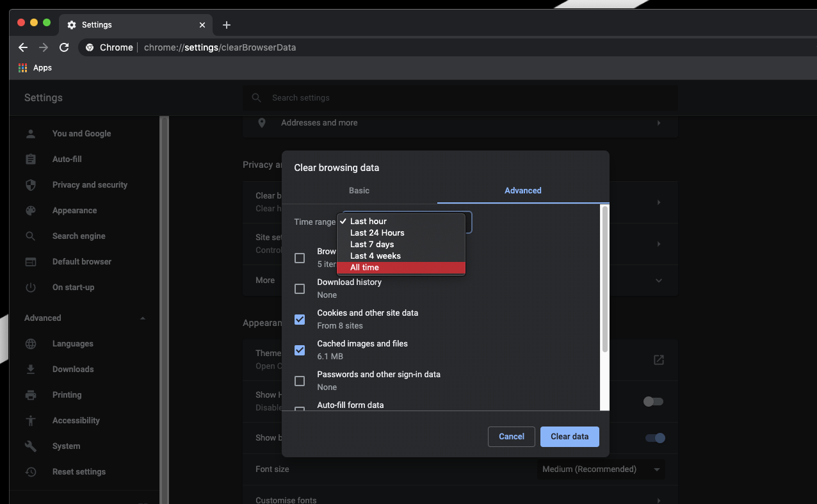Click the back navigation arrow
Image resolution: width=817 pixels, height=504 pixels.
click(x=23, y=47)
